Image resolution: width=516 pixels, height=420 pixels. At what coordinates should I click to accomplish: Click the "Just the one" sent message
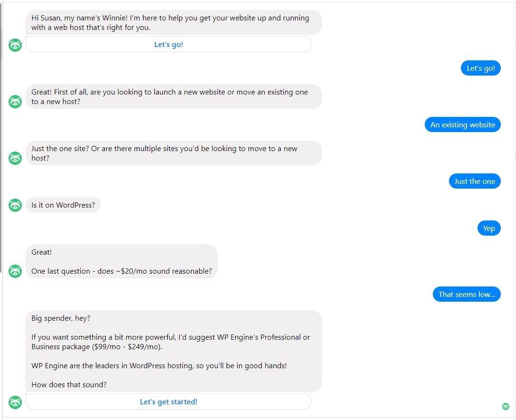click(474, 181)
